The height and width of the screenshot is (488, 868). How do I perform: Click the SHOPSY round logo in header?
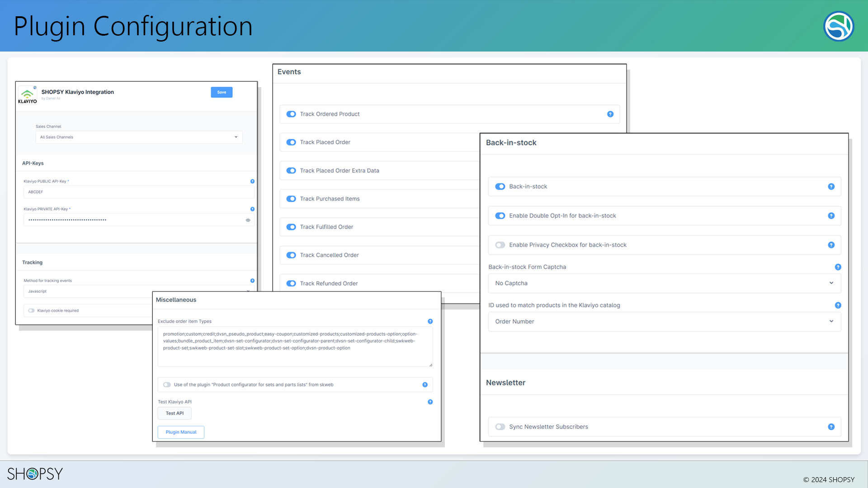coord(839,26)
